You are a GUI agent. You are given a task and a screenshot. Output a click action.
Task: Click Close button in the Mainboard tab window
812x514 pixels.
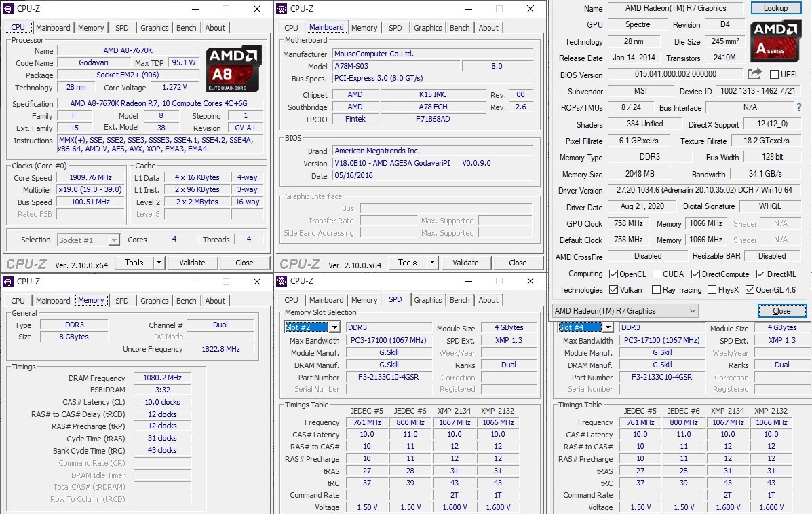518,263
